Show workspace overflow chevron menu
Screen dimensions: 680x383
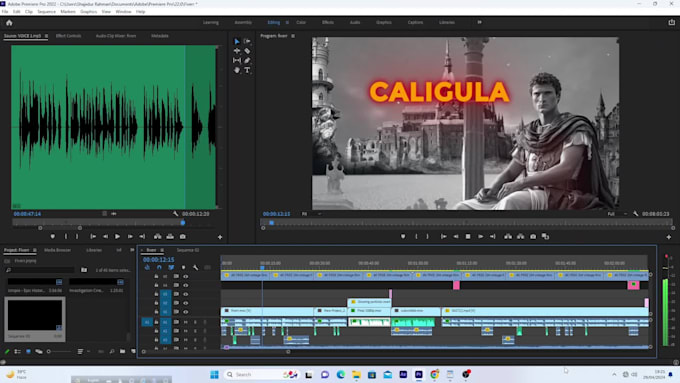point(479,22)
